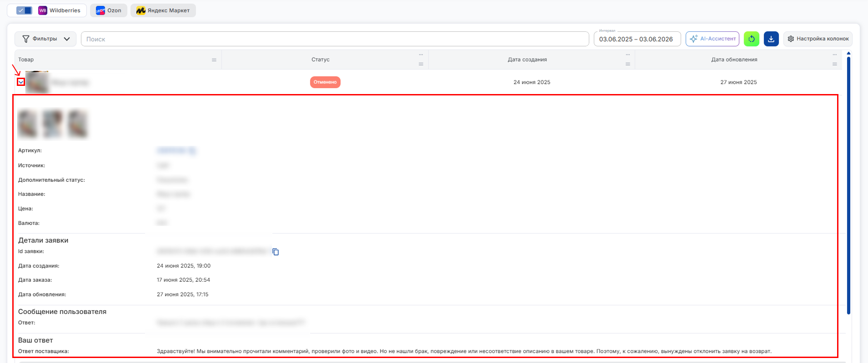Toggle the Ozon marketplace filter chip
The width and height of the screenshot is (868, 363).
click(109, 10)
